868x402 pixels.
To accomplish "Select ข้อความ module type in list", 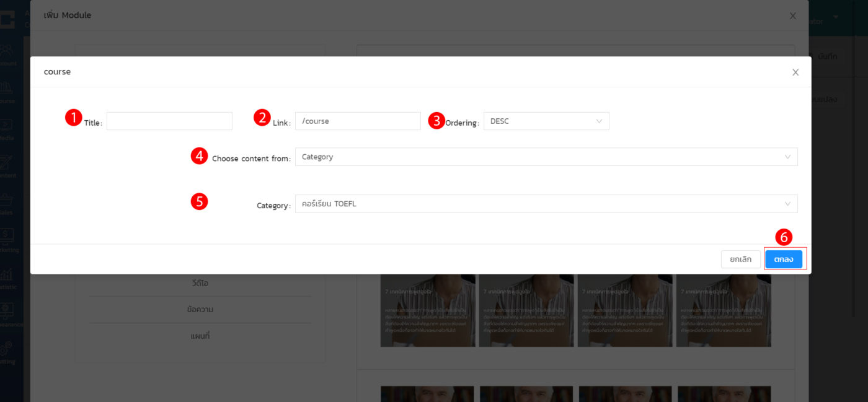I will pyautogui.click(x=200, y=309).
